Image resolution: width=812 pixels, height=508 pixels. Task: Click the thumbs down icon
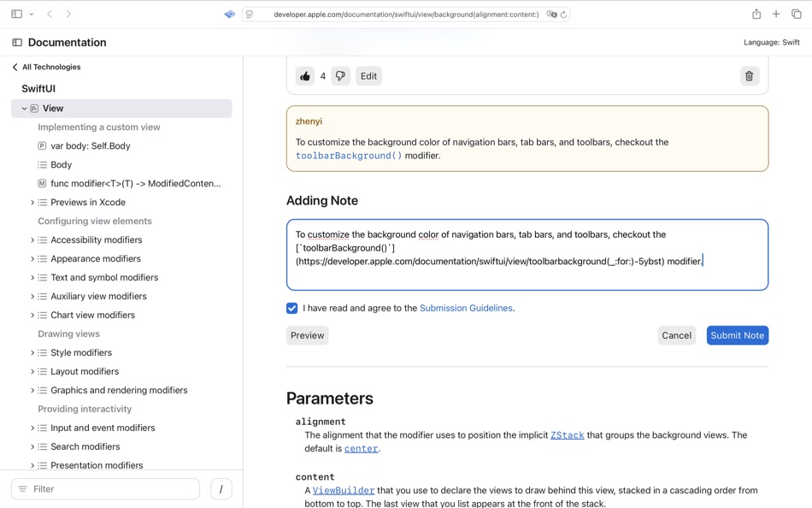click(340, 76)
